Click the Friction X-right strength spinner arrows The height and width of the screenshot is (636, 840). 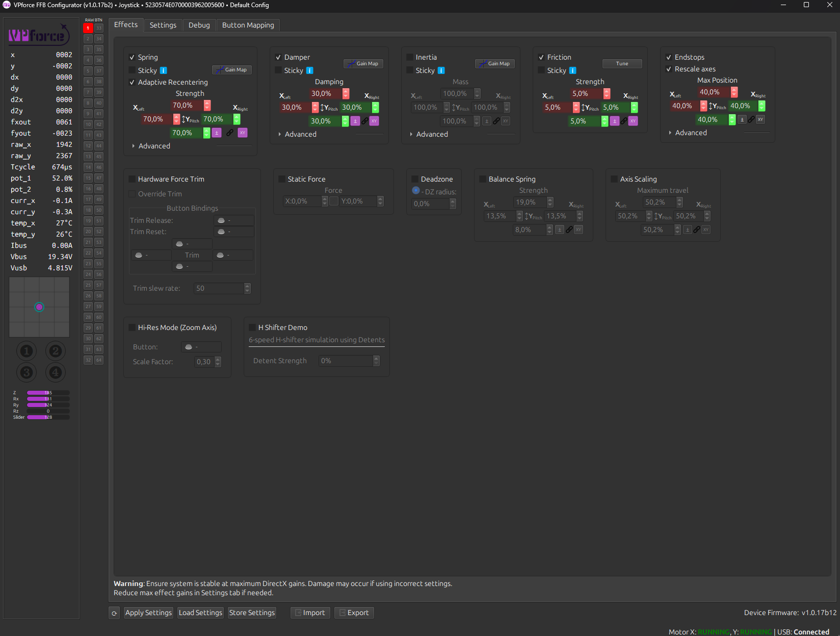pyautogui.click(x=634, y=107)
